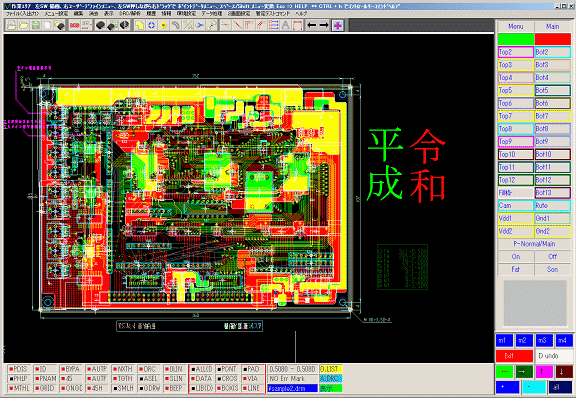The image size is (576, 398).
Task: Click the letter A text tool icon
Action: click(285, 25)
